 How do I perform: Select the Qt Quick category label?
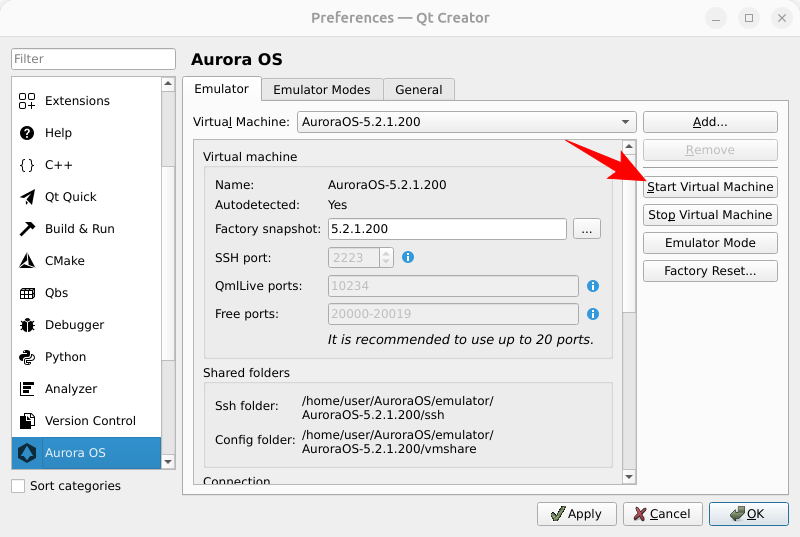pyautogui.click(x=70, y=197)
